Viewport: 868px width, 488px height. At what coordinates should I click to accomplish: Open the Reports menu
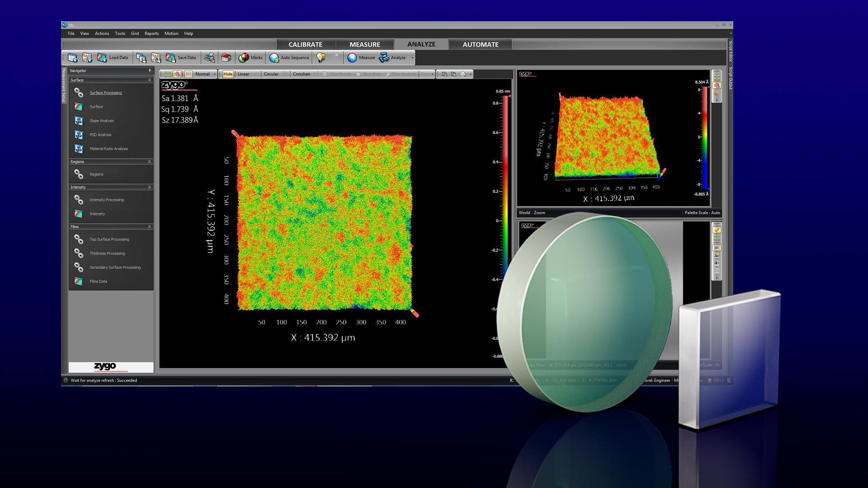pos(151,33)
